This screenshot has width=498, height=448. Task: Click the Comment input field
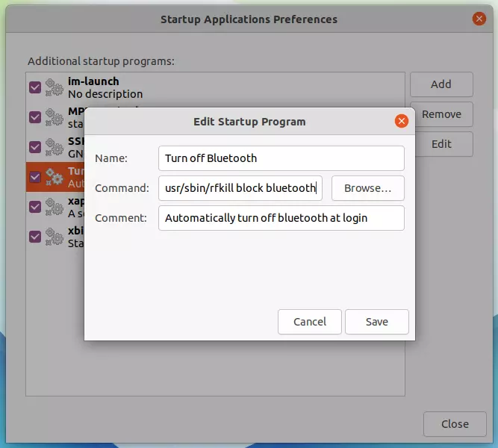click(x=281, y=218)
